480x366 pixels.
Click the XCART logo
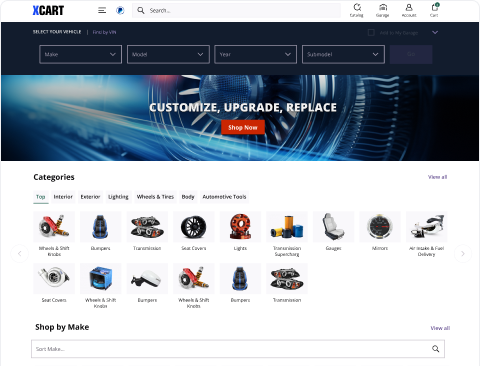[48, 11]
